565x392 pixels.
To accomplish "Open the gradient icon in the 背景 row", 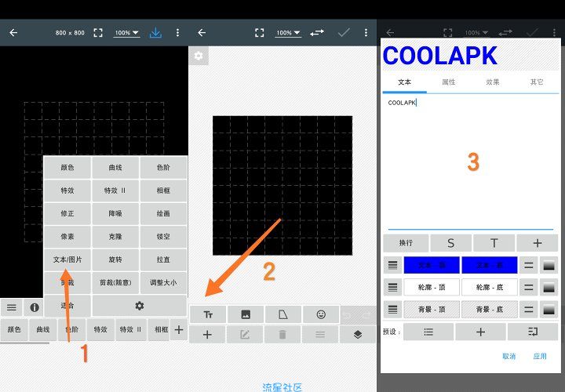I will [549, 309].
